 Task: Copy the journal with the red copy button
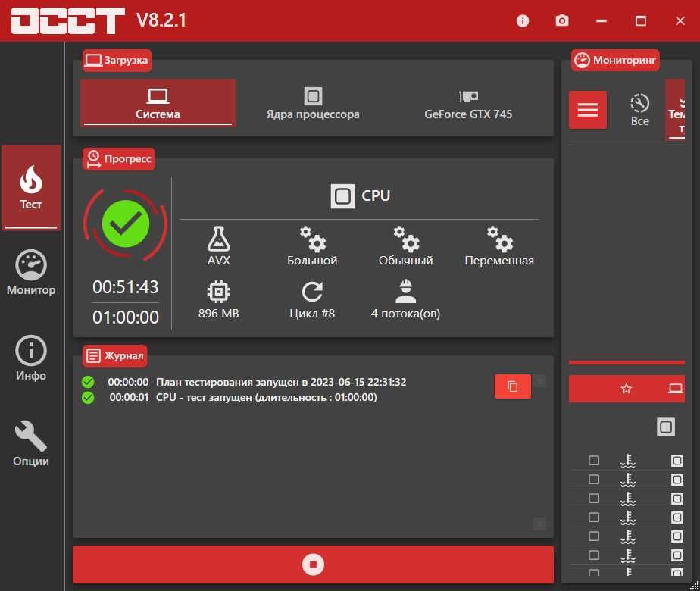(x=512, y=386)
